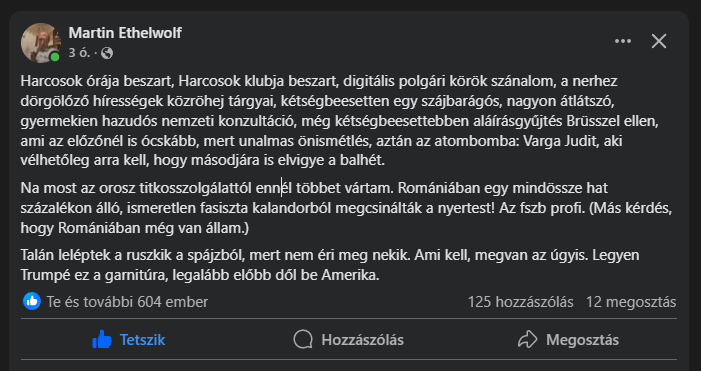Toggle the like via the Tetszik label
Viewport: 701px width, 371px height.
click(143, 340)
